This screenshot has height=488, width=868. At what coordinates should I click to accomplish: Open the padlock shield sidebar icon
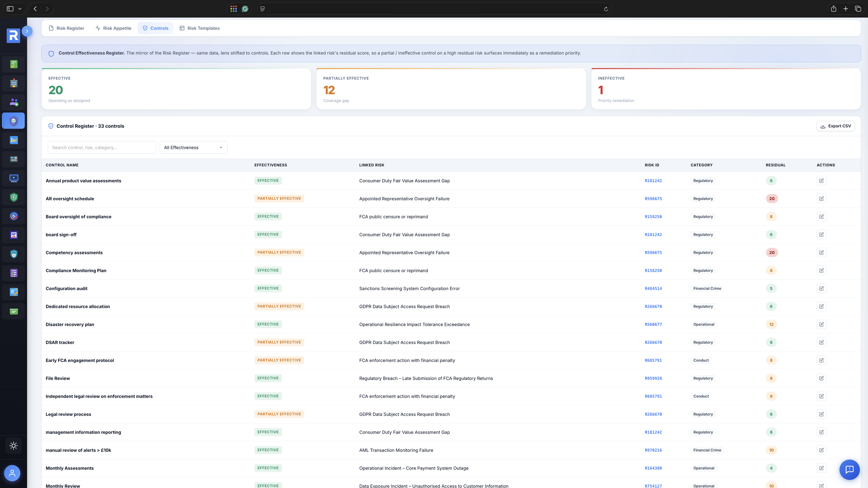click(14, 254)
